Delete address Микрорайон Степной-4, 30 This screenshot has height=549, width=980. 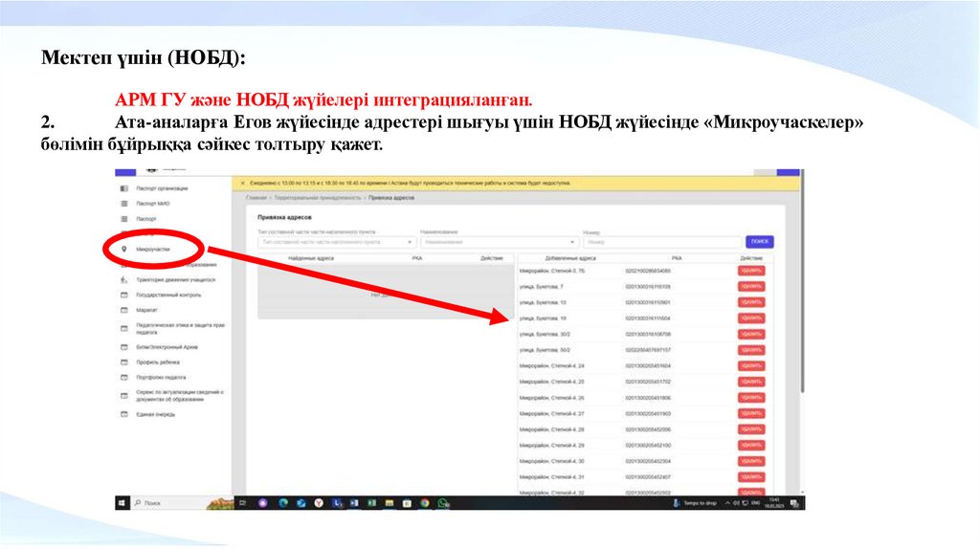click(x=750, y=461)
